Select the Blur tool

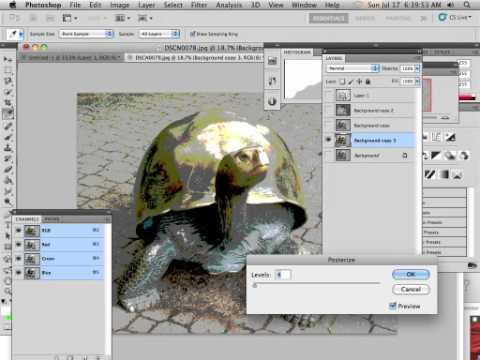(x=8, y=191)
